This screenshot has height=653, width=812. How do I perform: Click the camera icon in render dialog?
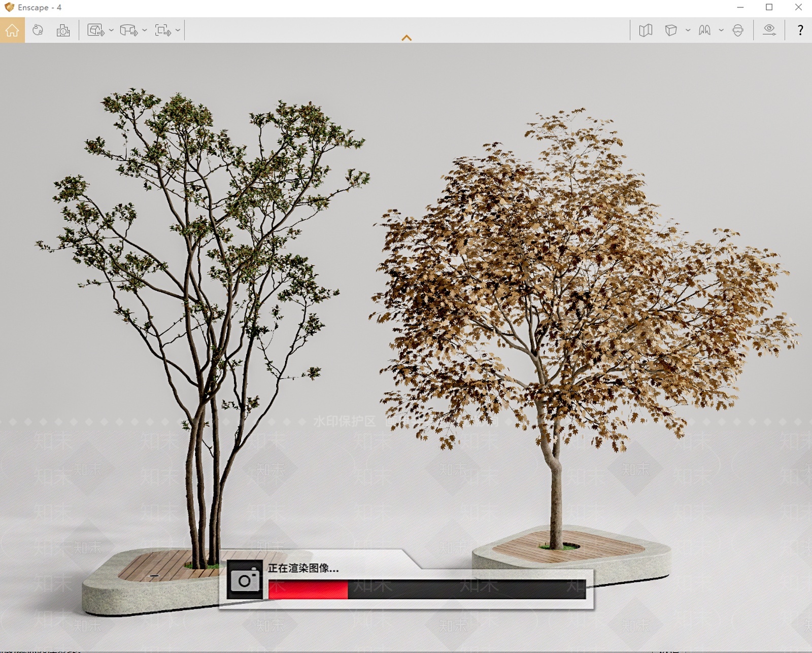coord(245,580)
